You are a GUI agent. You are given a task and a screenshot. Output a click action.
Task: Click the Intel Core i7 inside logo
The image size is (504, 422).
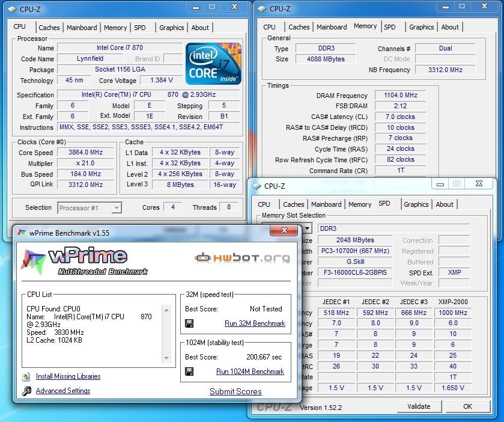click(213, 63)
